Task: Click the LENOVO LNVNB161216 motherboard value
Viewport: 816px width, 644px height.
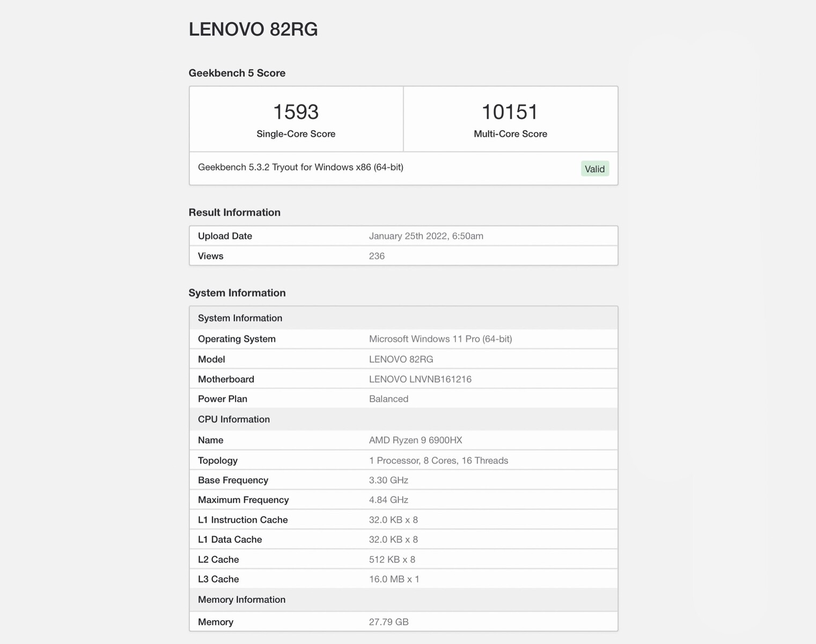Action: [x=420, y=379]
